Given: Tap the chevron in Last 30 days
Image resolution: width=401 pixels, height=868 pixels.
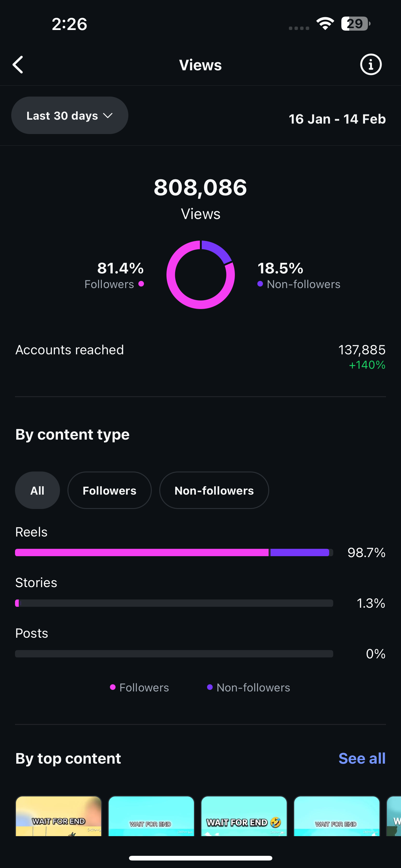Looking at the screenshot, I should coord(108,116).
